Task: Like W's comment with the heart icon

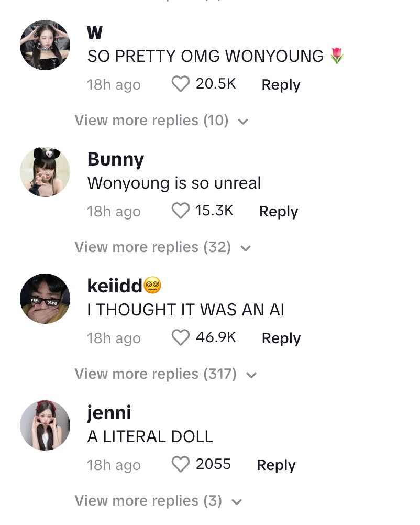Action: pyautogui.click(x=181, y=84)
